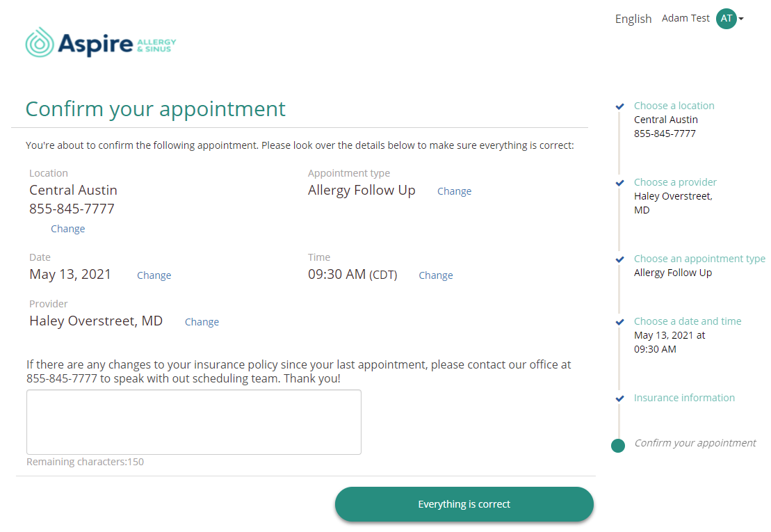Expand the account dropdown arrow beside avatar
This screenshot has height=532, width=771.
741,19
